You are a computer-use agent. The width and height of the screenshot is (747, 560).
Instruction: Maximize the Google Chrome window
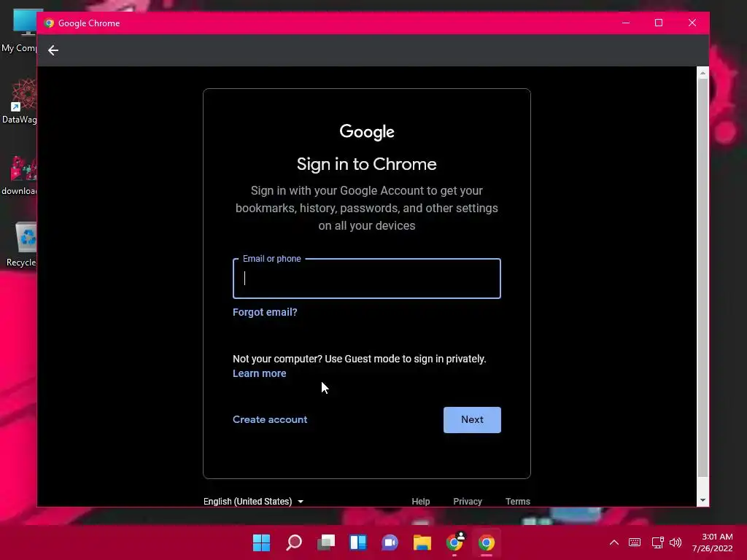pos(659,23)
